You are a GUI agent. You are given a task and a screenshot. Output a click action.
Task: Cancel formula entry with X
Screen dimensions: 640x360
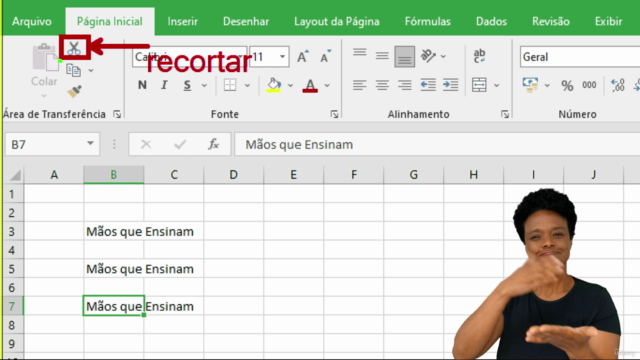(146, 144)
